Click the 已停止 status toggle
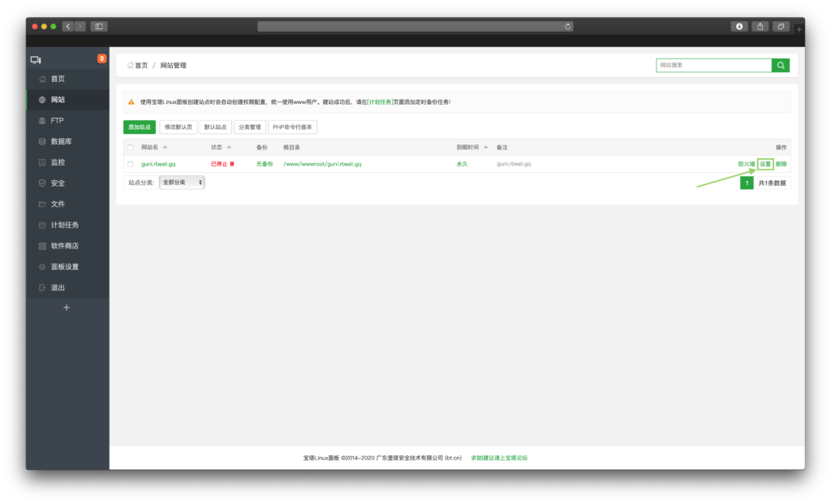This screenshot has width=831, height=504. pyautogui.click(x=222, y=164)
